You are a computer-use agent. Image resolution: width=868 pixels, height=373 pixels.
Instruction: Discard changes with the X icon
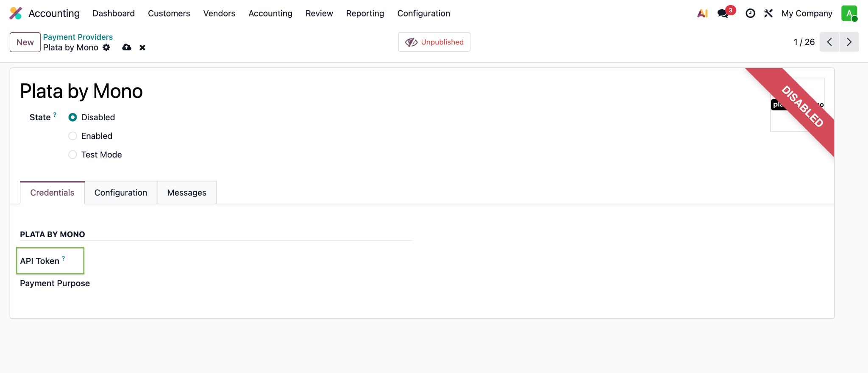coord(142,48)
